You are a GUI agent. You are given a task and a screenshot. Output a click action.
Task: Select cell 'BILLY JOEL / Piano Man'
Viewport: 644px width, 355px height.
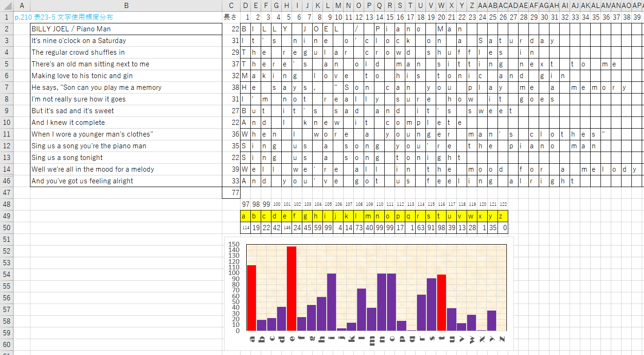126,29
